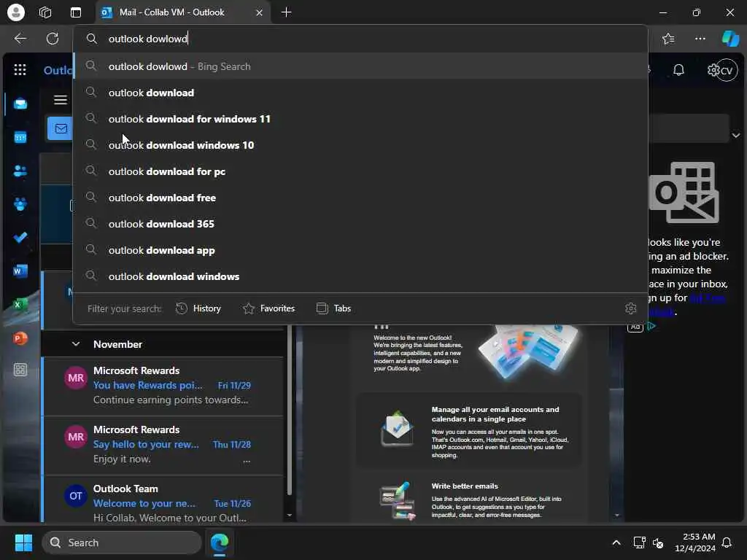Select 'outlook download' suggestion
Viewport: 747px width, 560px height.
click(x=360, y=93)
